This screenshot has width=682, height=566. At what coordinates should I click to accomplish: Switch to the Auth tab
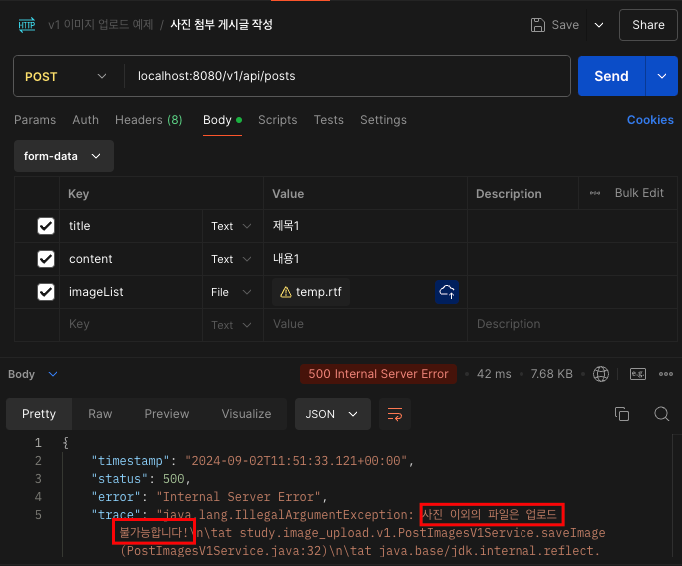tap(85, 120)
